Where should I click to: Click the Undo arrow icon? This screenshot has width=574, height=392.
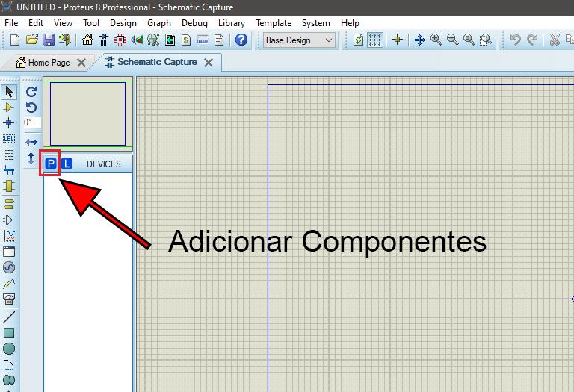tap(516, 40)
